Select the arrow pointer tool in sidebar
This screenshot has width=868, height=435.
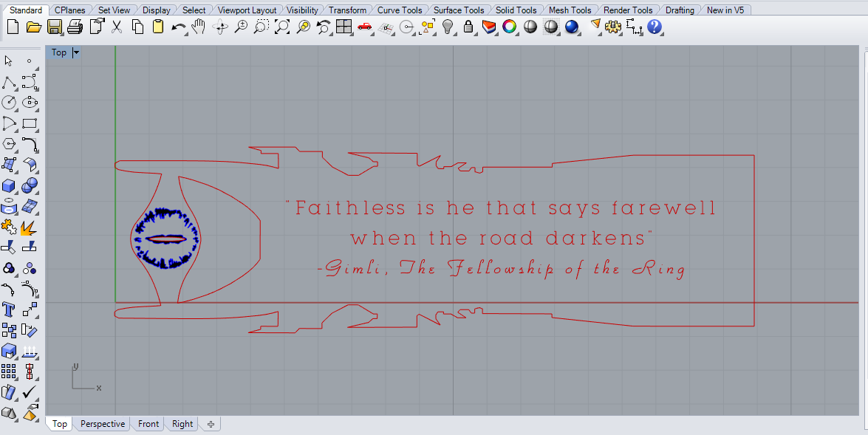pos(8,61)
